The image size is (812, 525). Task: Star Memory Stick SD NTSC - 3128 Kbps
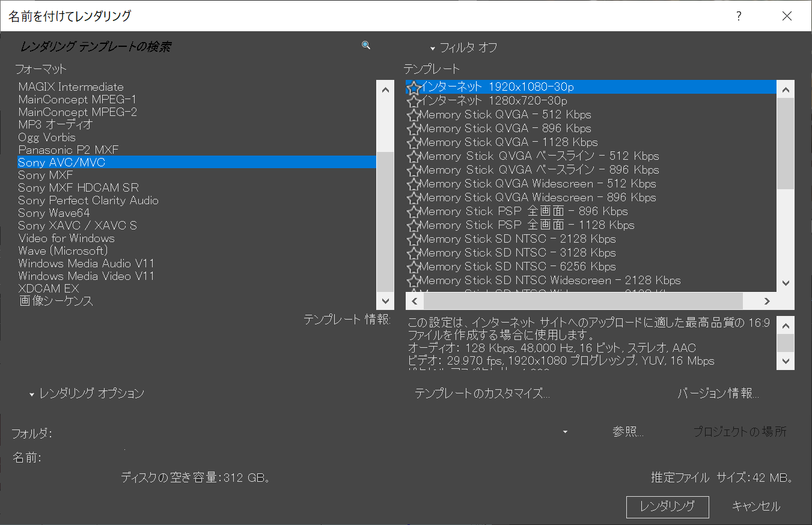pyautogui.click(x=413, y=253)
